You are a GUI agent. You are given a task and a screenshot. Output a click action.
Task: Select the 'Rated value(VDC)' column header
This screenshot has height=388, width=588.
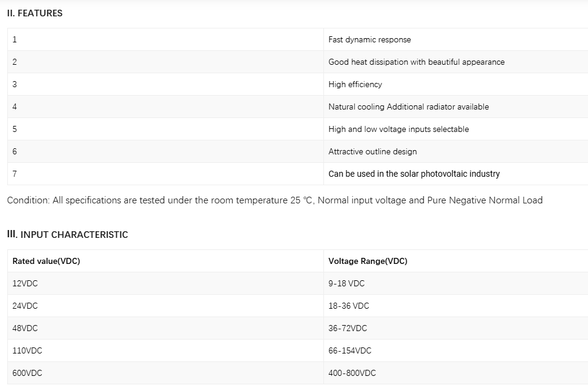click(x=165, y=261)
